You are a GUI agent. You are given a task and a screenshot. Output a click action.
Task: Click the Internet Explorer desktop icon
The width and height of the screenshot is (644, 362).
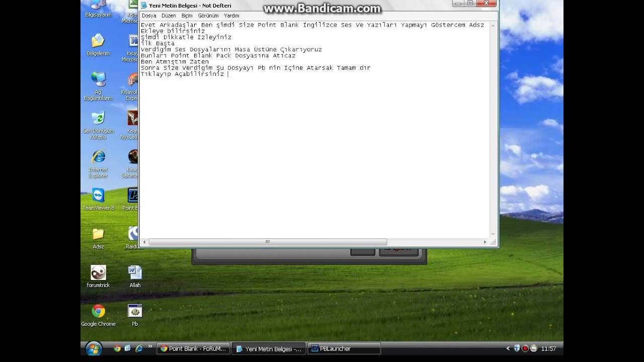coord(98,164)
